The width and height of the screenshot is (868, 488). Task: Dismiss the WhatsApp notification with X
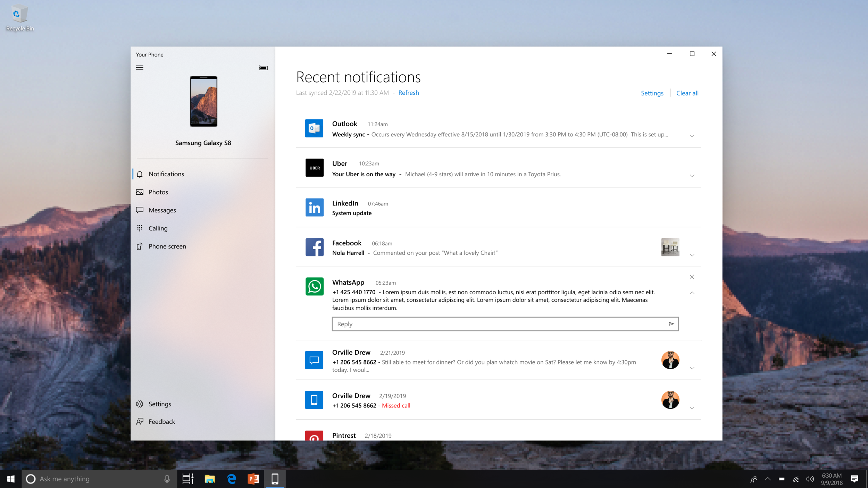[x=692, y=277]
